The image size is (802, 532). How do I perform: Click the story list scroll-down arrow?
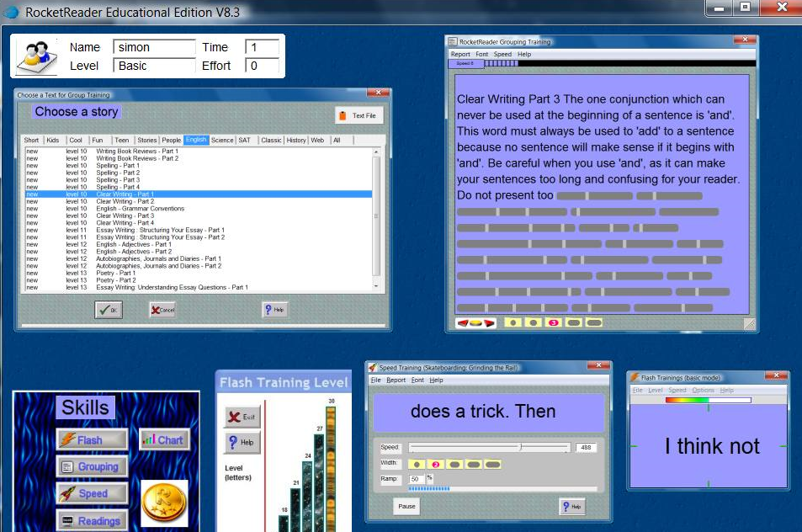coord(376,286)
